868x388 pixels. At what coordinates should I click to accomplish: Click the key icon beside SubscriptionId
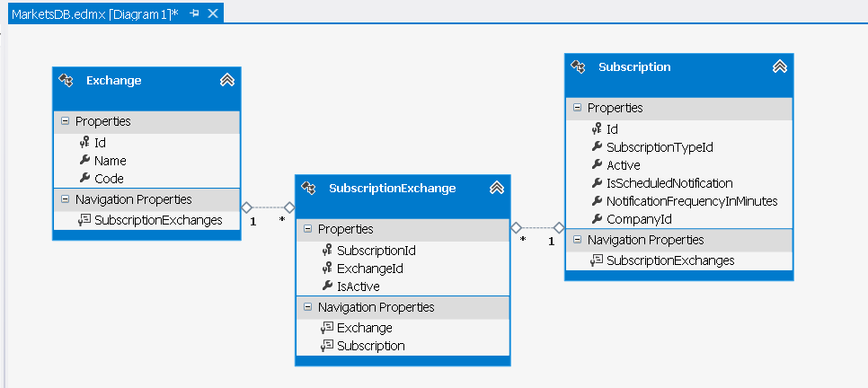tap(326, 251)
